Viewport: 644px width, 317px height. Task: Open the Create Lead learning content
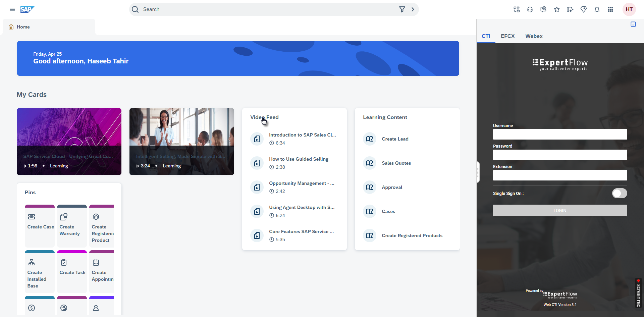(395, 139)
